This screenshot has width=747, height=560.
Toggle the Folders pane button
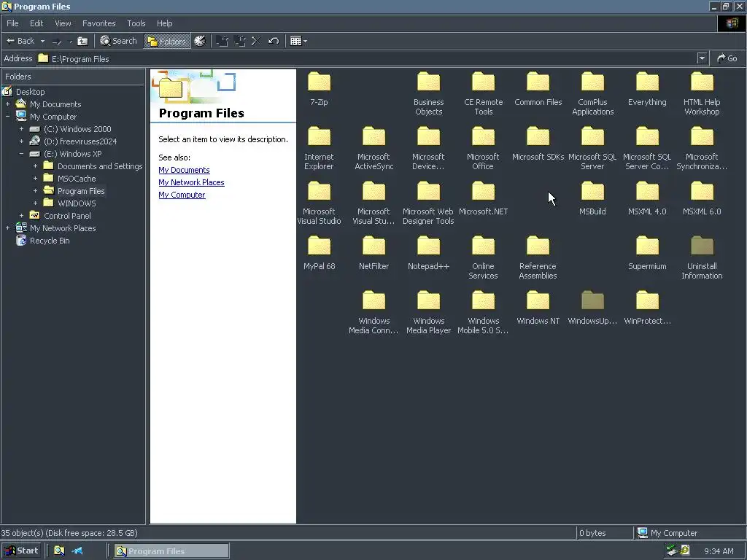pos(166,41)
